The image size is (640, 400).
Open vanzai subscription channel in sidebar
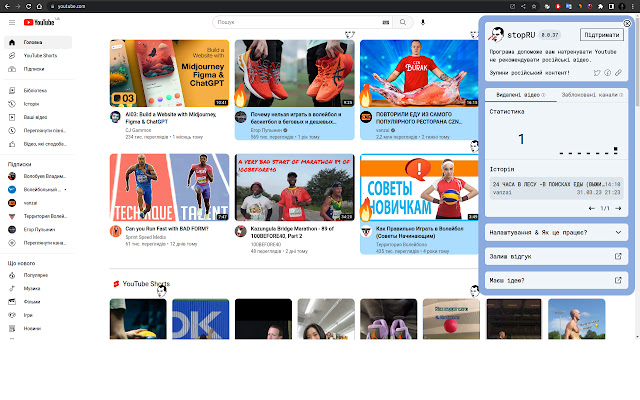pos(38,203)
